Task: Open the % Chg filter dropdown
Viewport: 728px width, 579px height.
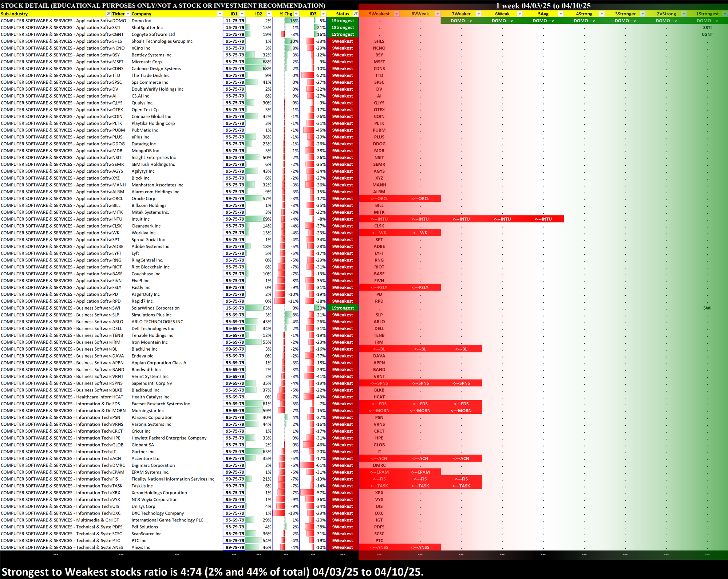Action: coord(296,14)
